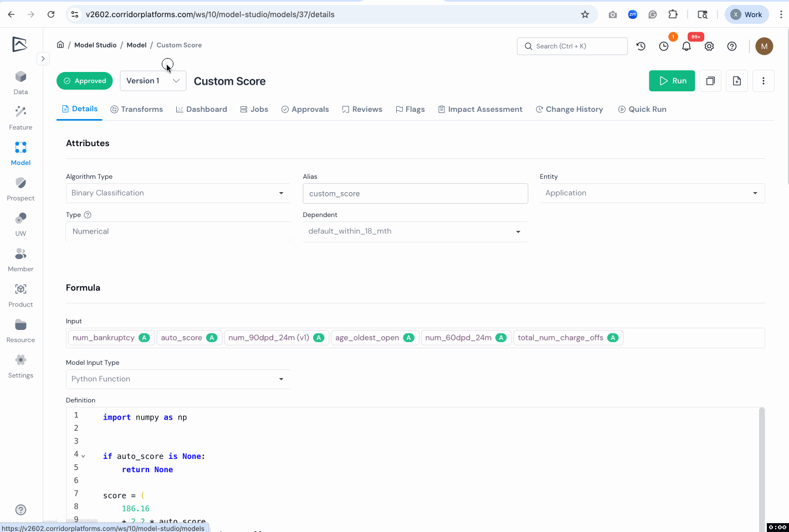789x532 pixels.
Task: Switch to the Jobs tab
Action: click(254, 110)
